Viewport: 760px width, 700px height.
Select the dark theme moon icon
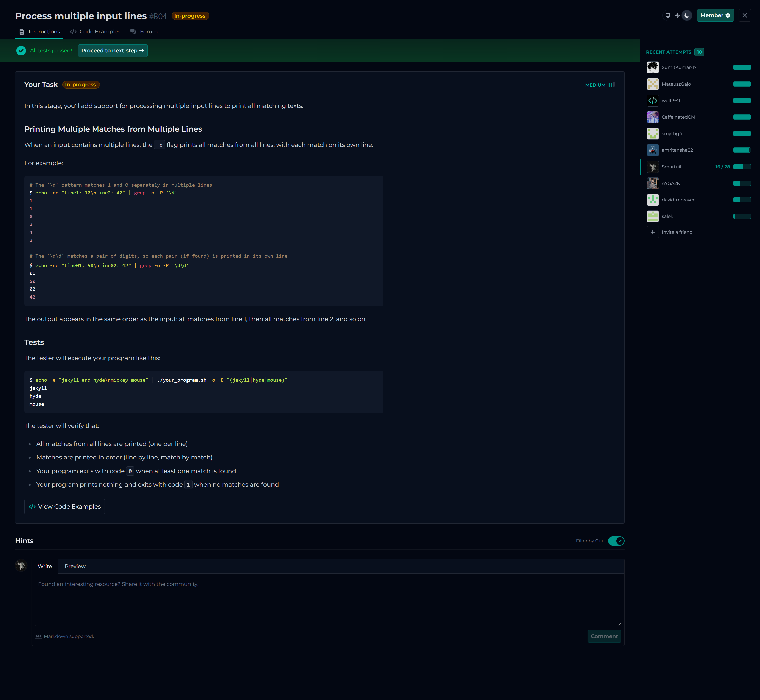point(686,16)
